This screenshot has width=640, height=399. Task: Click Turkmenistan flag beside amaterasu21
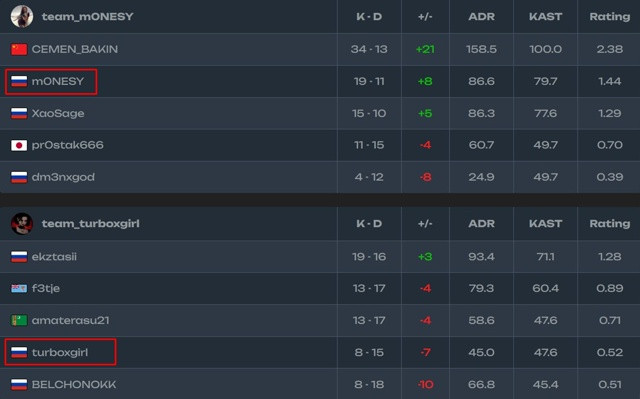point(19,320)
